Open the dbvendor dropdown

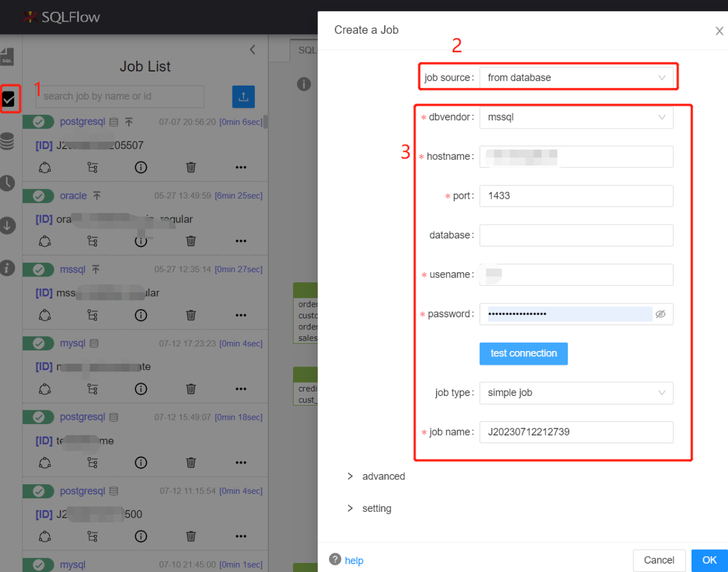[x=576, y=117]
